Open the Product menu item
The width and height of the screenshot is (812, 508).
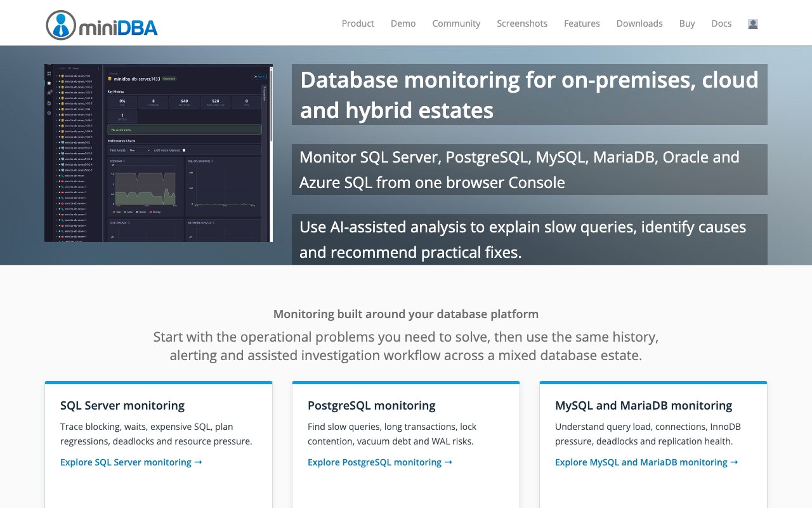[358, 23]
